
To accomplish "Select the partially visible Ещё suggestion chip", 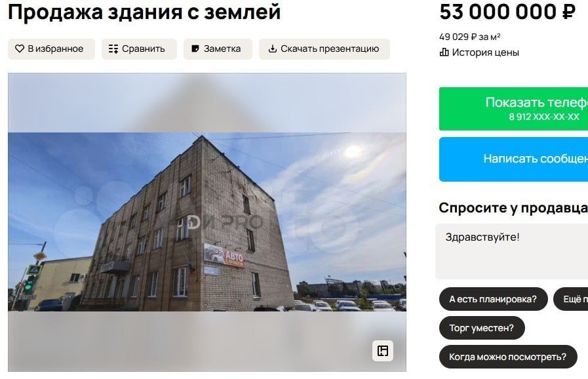I will click(571, 299).
